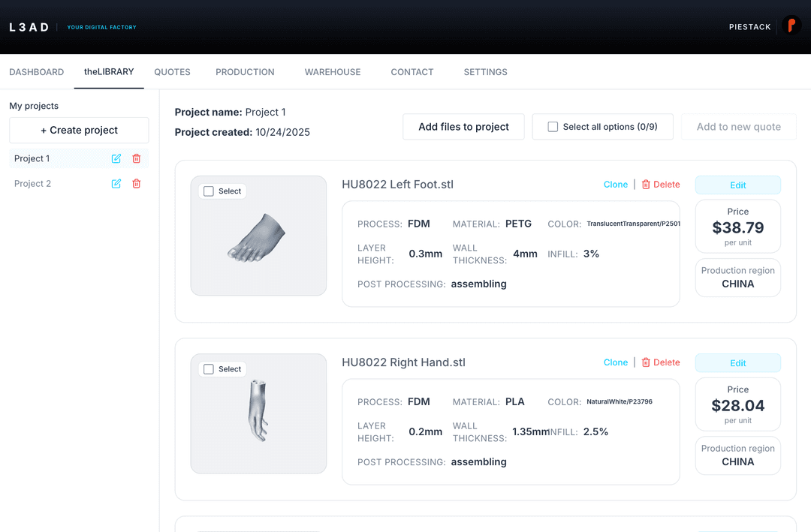Click the Create project button
Screen dimensions: 811x532
pyautogui.click(x=78, y=130)
